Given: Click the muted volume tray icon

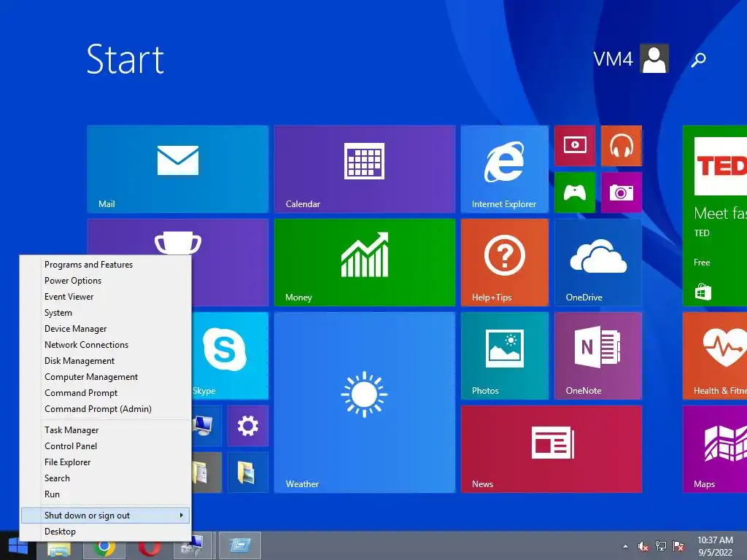Looking at the screenshot, I should (643, 546).
